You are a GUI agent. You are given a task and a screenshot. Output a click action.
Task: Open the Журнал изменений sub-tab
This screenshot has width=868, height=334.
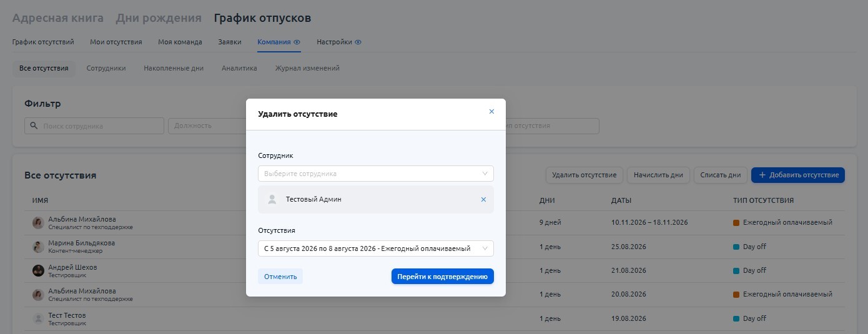pos(307,68)
